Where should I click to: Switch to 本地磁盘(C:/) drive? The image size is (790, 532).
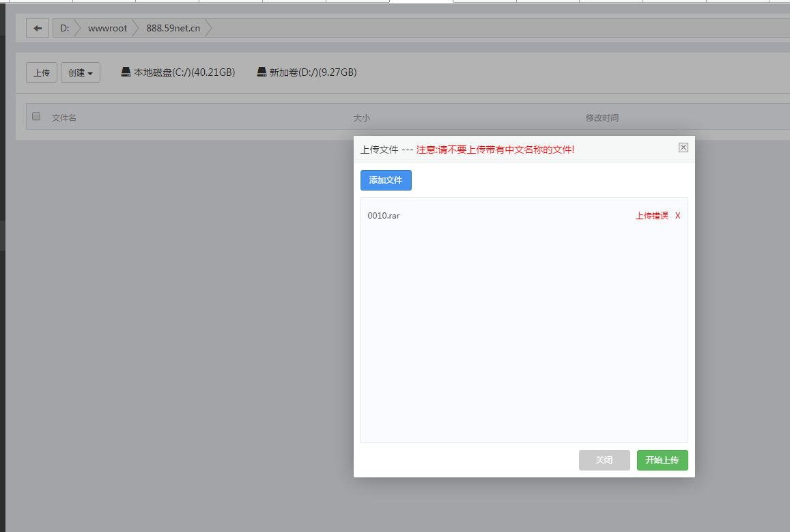point(184,72)
